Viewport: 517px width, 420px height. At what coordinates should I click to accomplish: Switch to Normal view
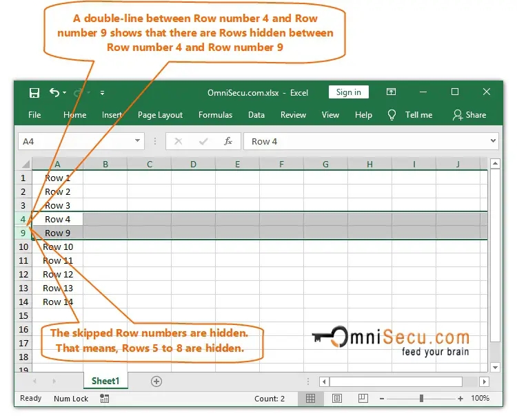pos(311,398)
